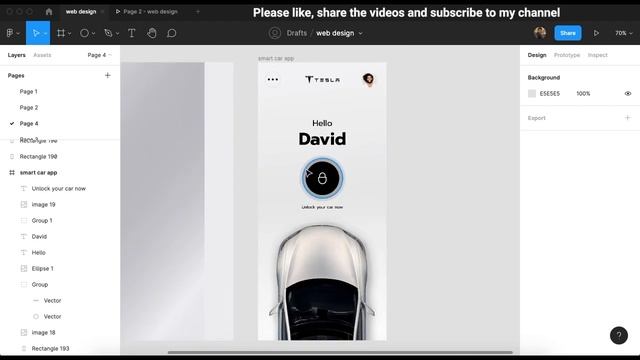Open the Help question mark button
The height and width of the screenshot is (360, 640).
point(619,336)
